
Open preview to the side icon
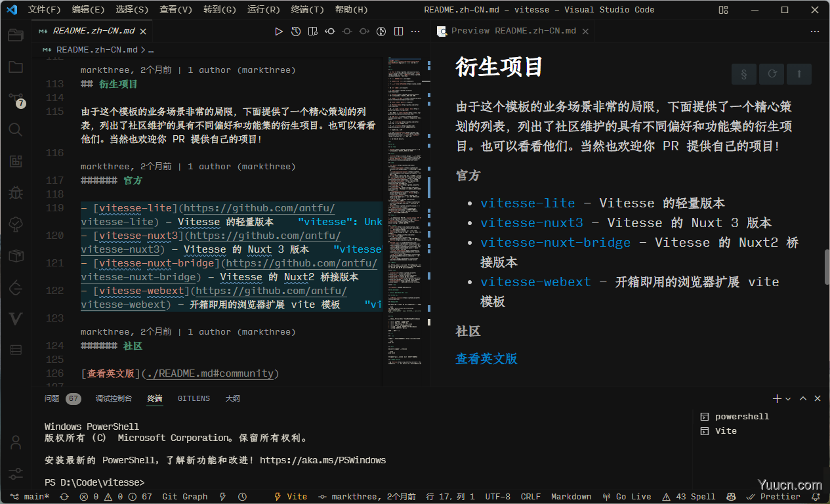click(313, 31)
